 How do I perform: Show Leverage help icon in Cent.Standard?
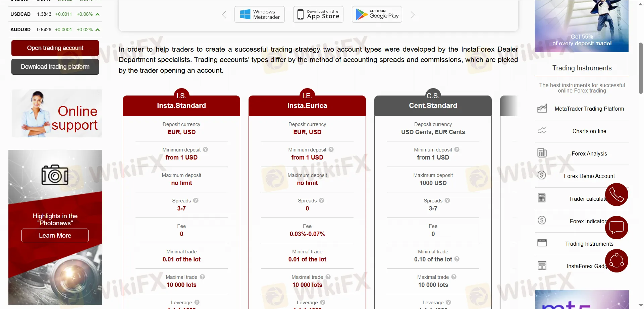coord(448,302)
